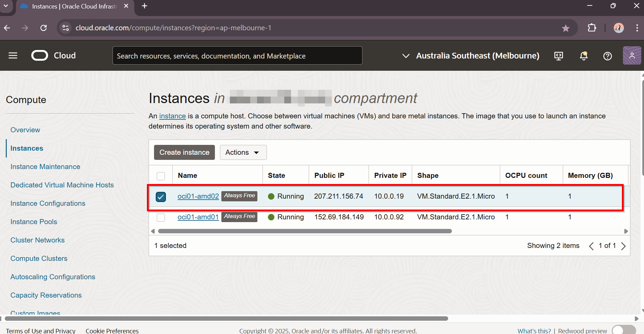Open the Australia Southeast region selector
Screen dimensions: 644x334
(x=471, y=56)
